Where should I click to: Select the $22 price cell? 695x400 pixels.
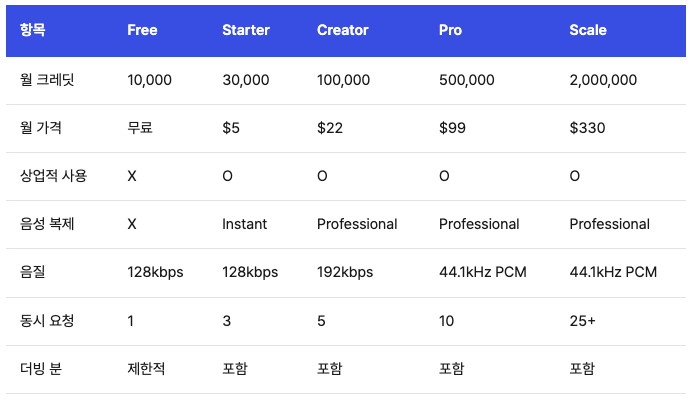330,128
